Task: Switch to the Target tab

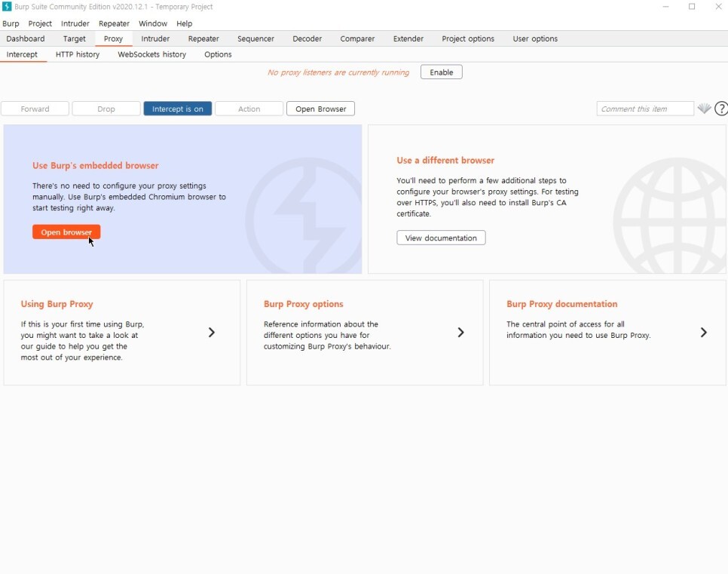Action: point(75,38)
